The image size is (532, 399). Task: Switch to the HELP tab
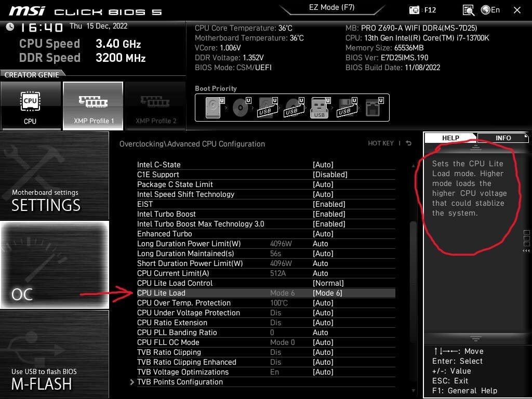pos(450,138)
